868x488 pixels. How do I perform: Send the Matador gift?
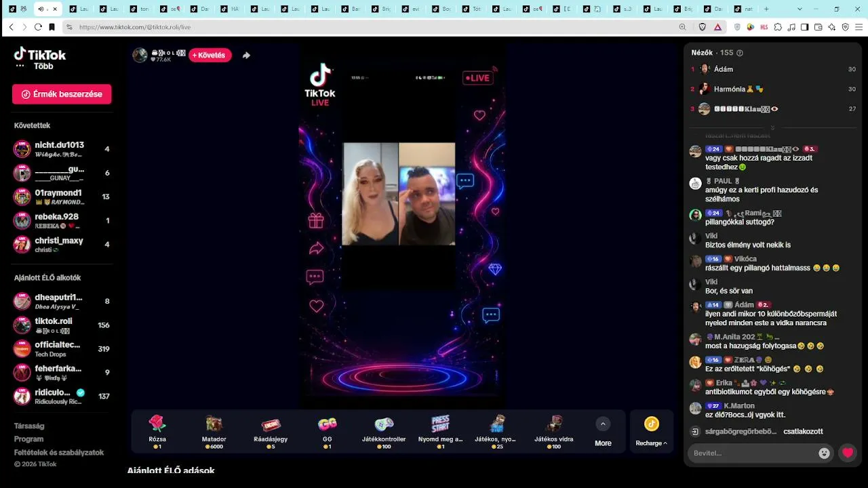[214, 432]
